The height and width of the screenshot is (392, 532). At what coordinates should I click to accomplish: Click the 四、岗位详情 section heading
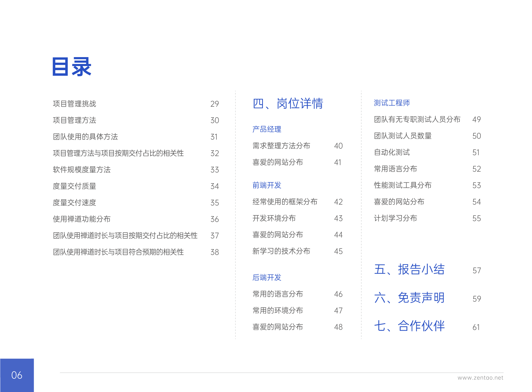point(288,103)
